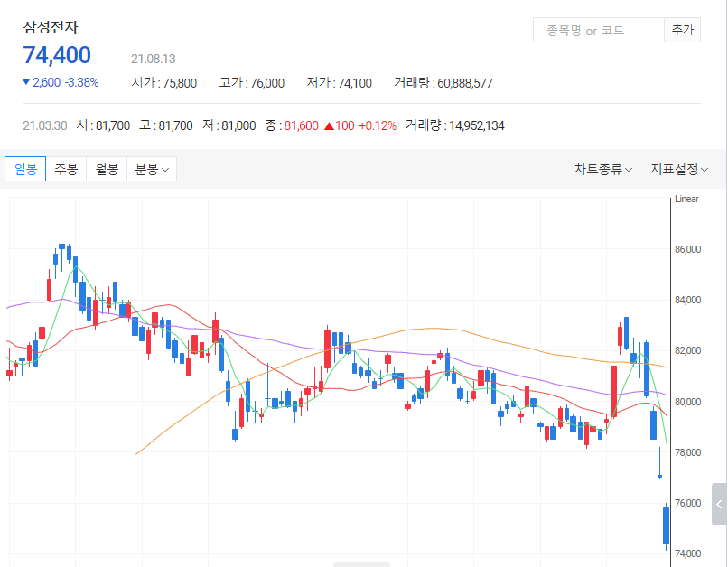Click the 76,000 price axis label

point(687,503)
